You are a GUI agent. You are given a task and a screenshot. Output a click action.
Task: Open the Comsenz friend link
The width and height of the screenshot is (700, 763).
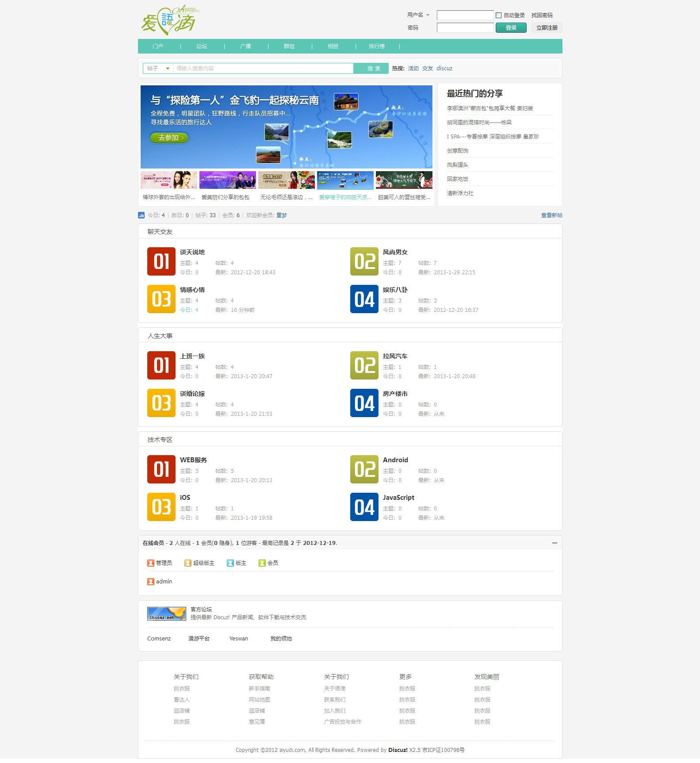[x=159, y=639]
